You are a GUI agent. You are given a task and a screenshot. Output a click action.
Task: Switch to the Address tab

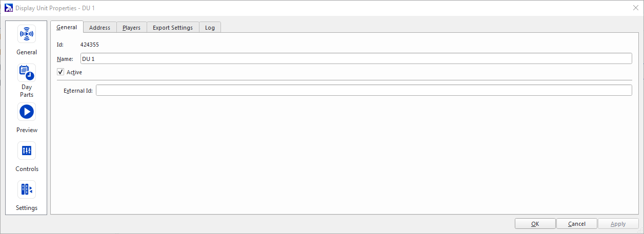pos(99,28)
